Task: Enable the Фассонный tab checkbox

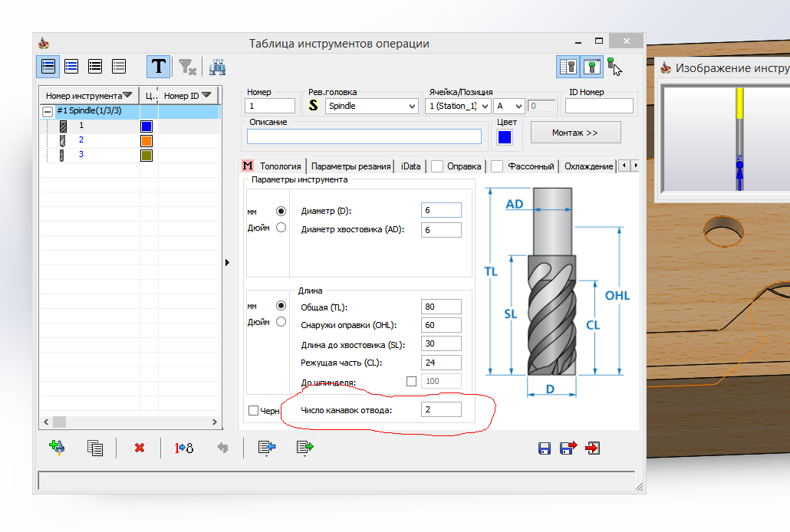Action: (497, 166)
